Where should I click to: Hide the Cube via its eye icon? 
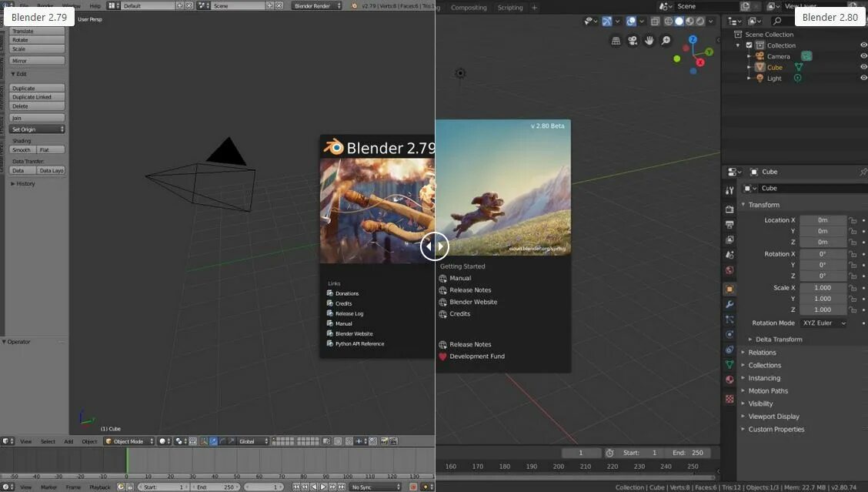pyautogui.click(x=863, y=67)
